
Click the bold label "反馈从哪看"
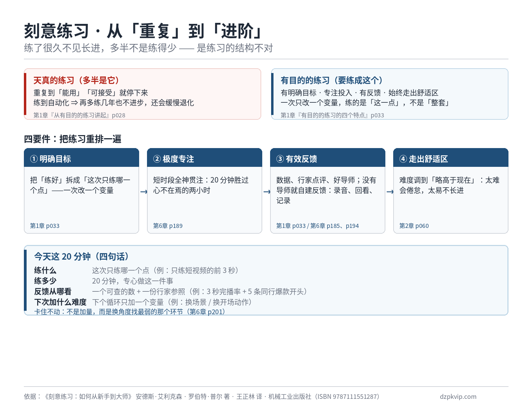click(x=53, y=292)
